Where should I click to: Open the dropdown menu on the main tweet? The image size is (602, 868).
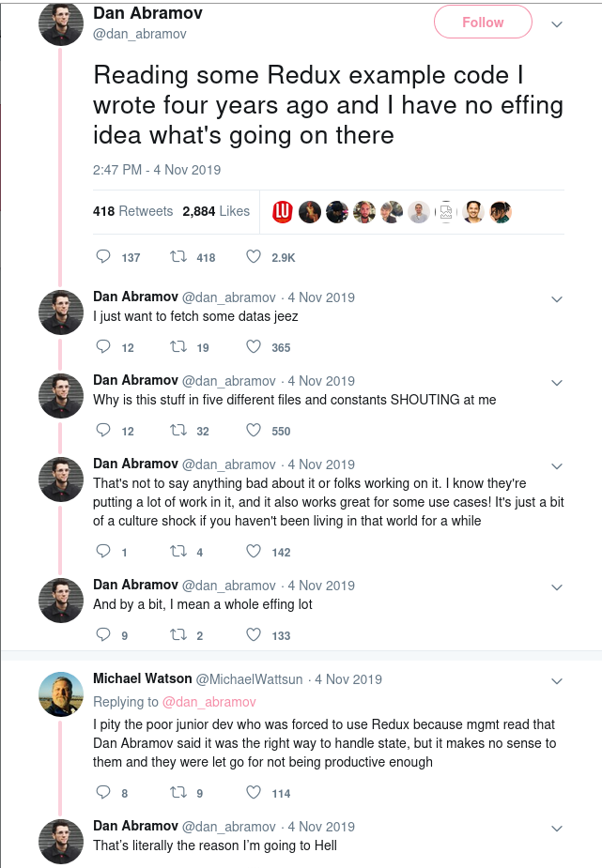(x=555, y=25)
